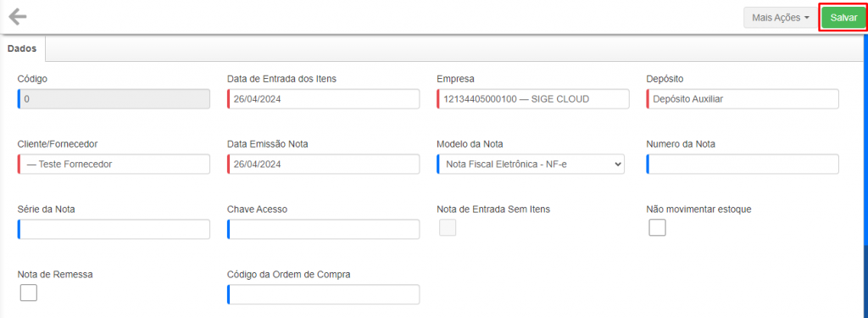Select the Chave Acesso input box

[x=323, y=229]
